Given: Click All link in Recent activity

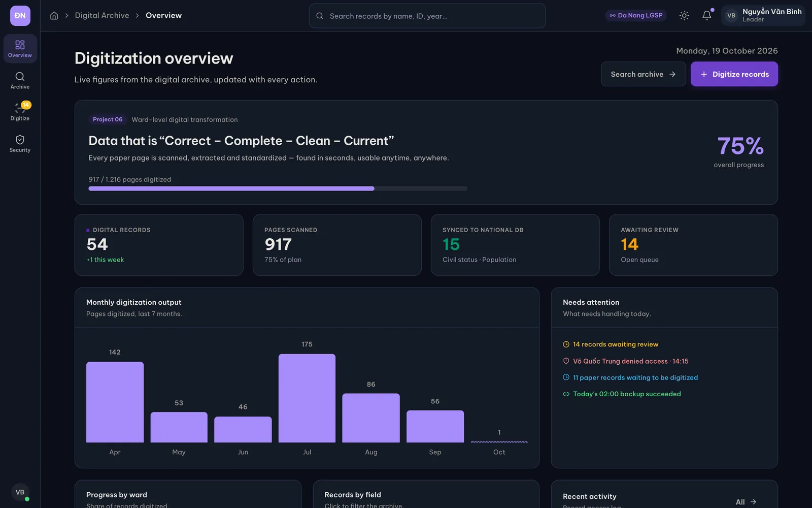Looking at the screenshot, I should click(746, 502).
